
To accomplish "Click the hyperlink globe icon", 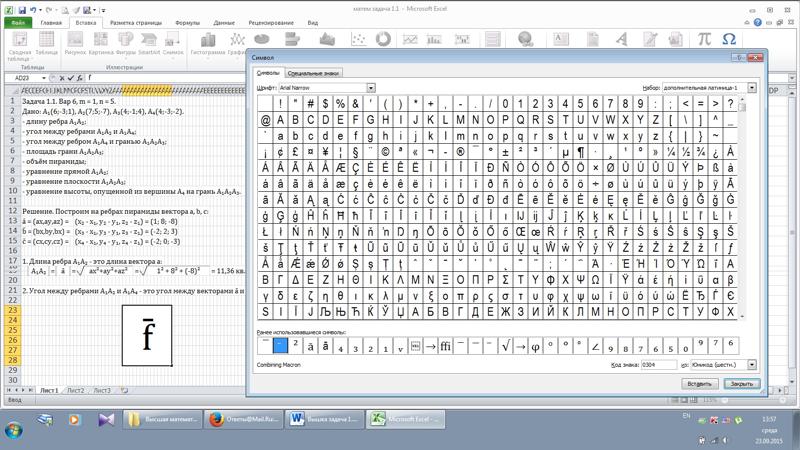I will 526,39.
